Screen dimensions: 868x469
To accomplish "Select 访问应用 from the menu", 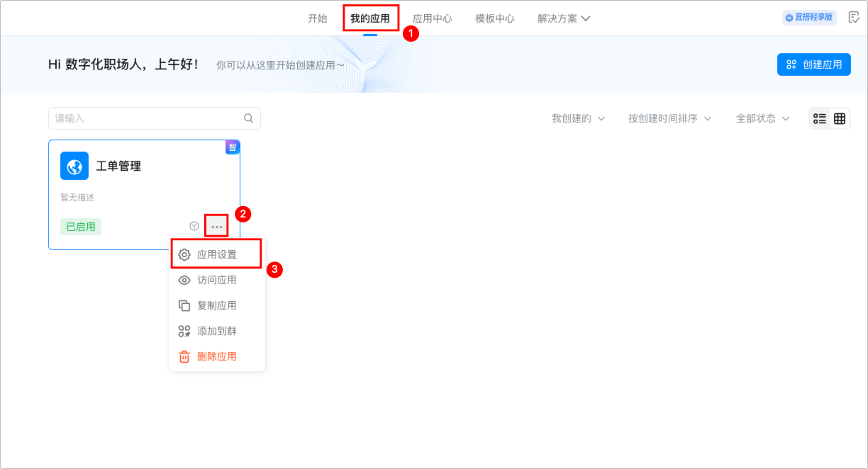I will click(x=216, y=280).
